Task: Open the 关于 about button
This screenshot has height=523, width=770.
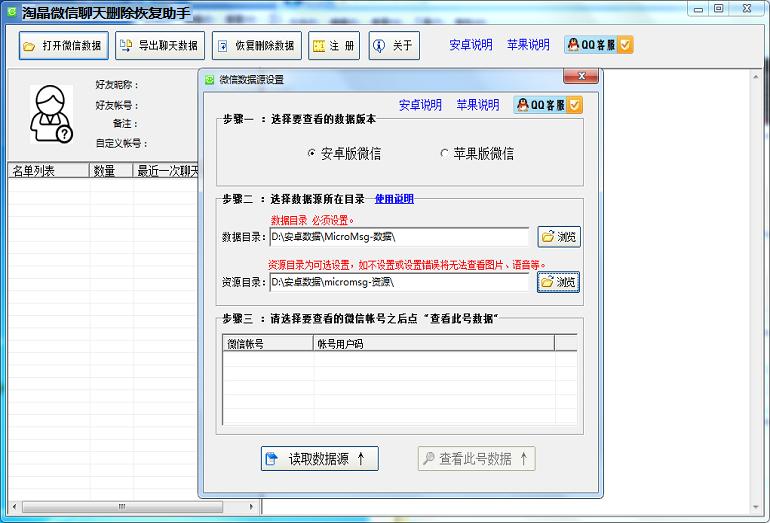Action: click(393, 46)
